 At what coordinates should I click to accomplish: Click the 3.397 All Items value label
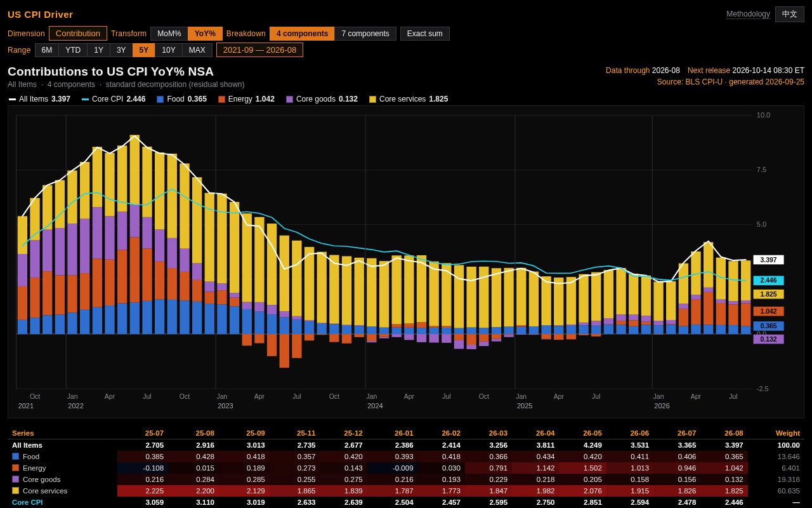(768, 260)
